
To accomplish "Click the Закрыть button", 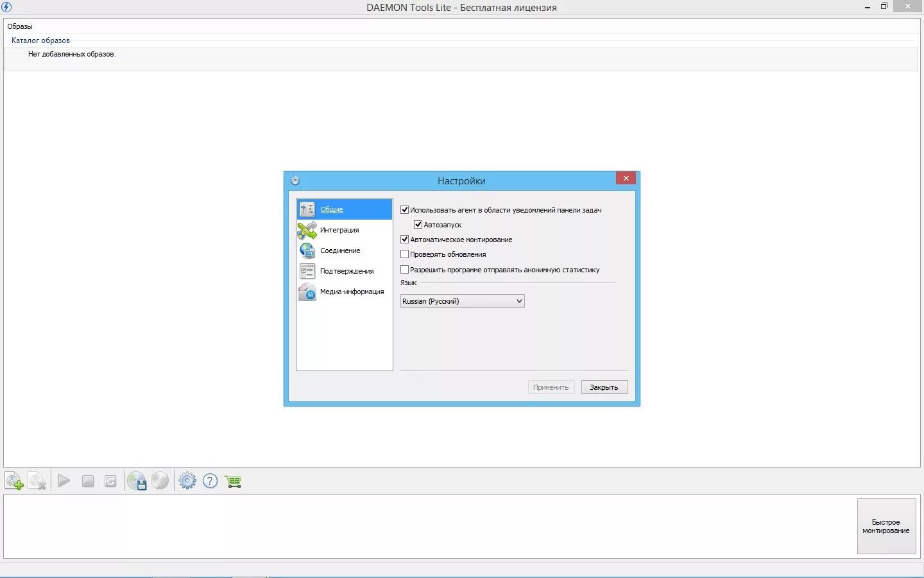I will coord(604,387).
